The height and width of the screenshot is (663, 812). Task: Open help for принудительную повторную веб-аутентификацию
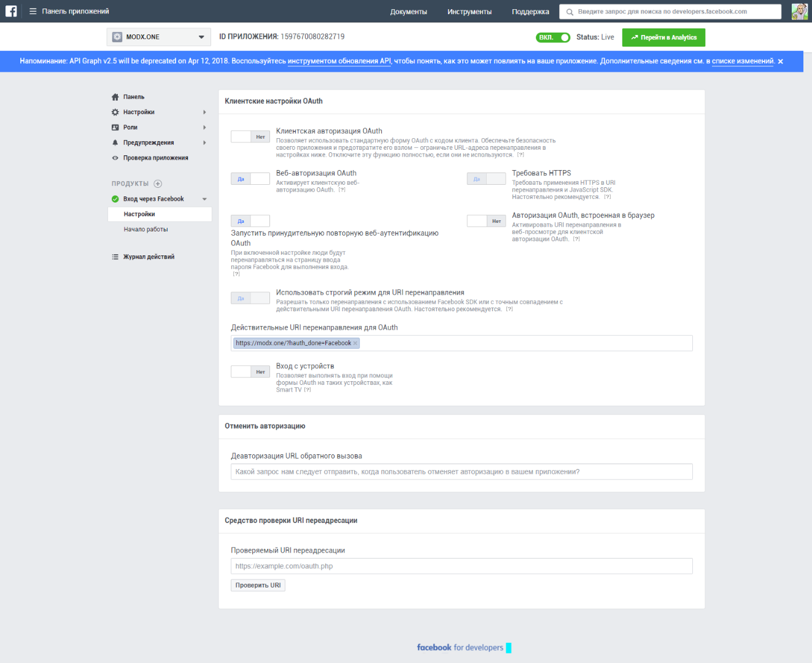236,274
